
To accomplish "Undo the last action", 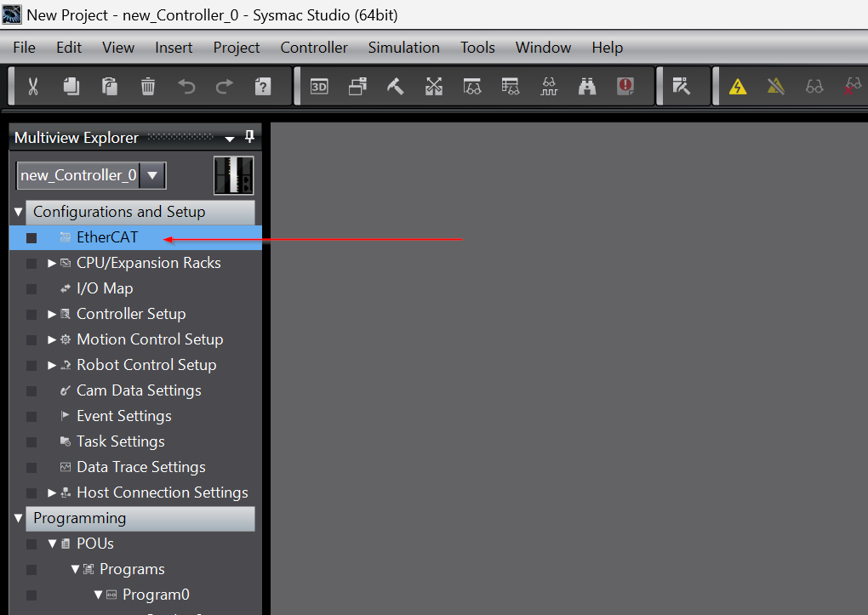I will pos(186,87).
